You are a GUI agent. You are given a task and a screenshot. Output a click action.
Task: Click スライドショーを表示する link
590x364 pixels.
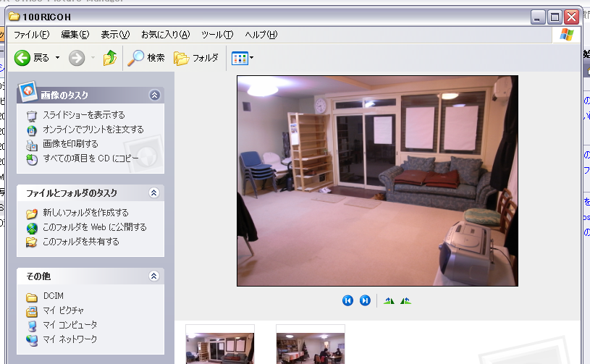coord(84,115)
